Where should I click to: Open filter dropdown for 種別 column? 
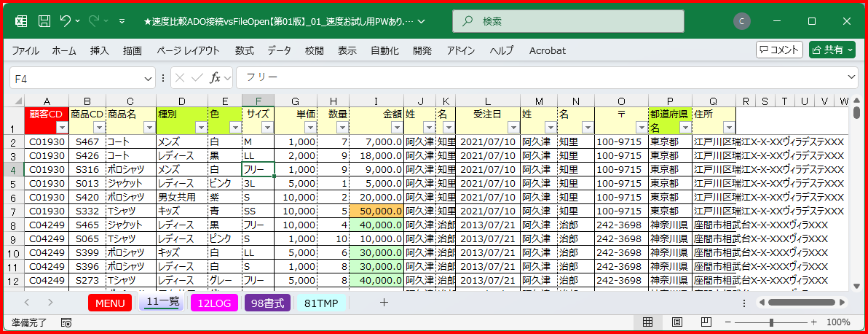point(200,128)
